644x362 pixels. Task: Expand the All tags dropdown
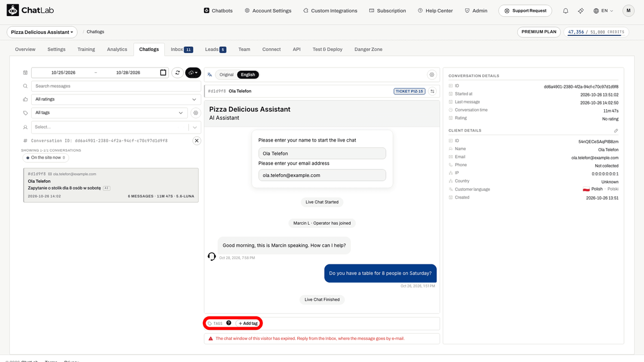[x=109, y=113]
